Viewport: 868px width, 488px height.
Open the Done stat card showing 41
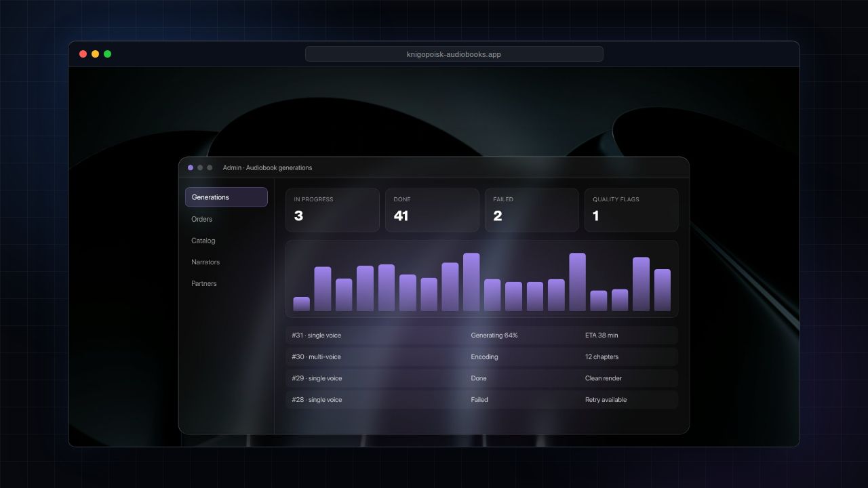point(432,210)
